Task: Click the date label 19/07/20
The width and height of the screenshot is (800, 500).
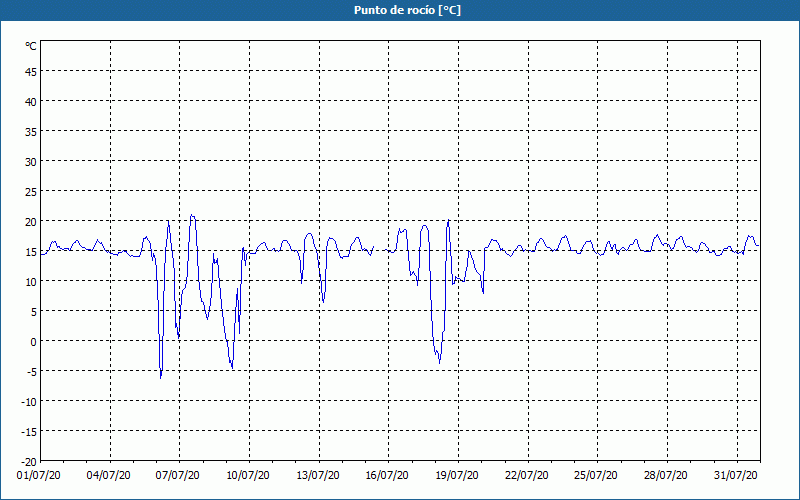Action: 457,476
